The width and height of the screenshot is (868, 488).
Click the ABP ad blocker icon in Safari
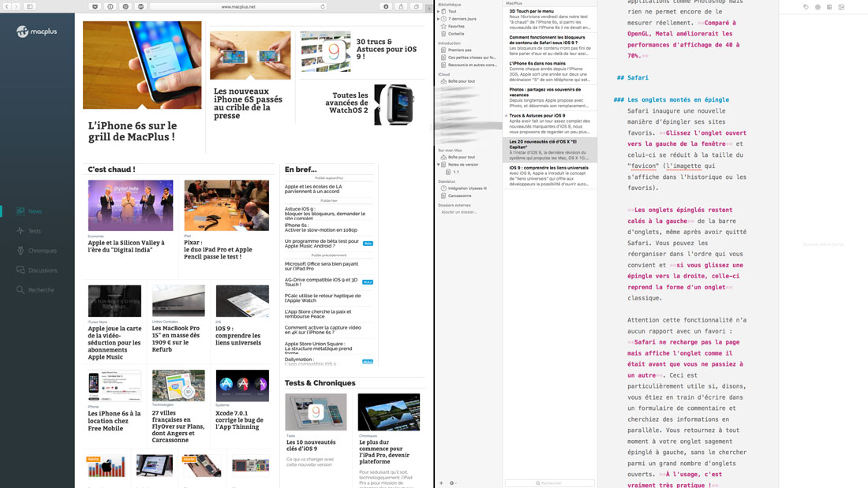coord(140,6)
